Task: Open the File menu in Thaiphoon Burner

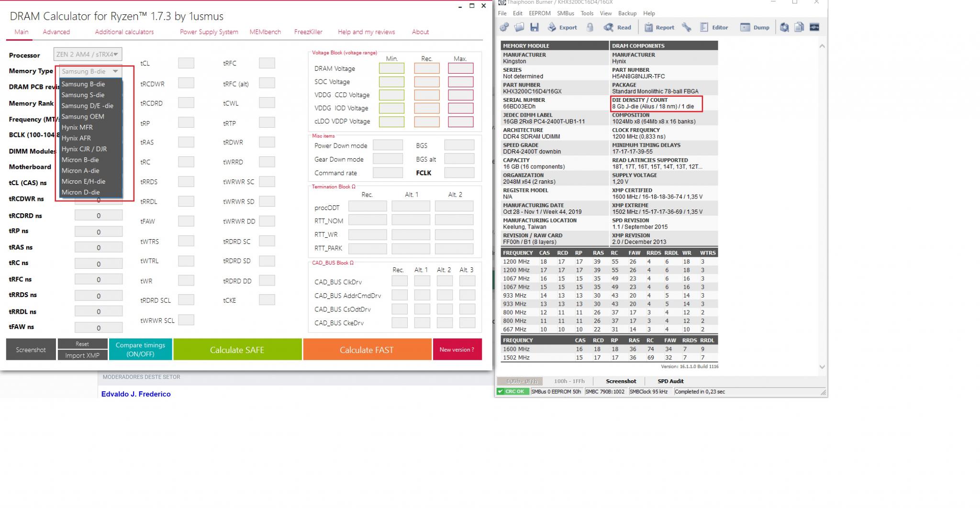Action: point(502,13)
